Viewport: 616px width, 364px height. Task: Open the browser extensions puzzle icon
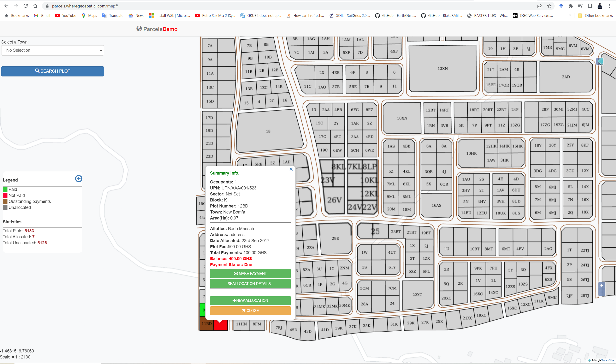[x=571, y=6]
